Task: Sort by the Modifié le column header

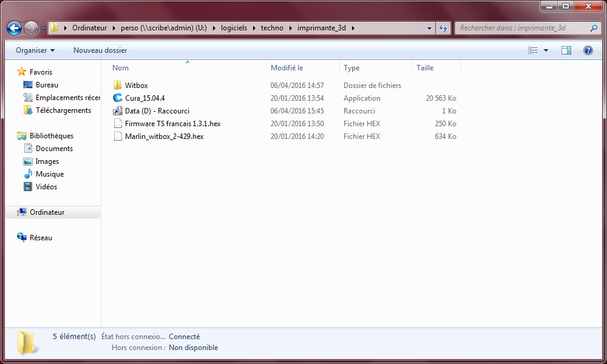Action: [x=287, y=68]
